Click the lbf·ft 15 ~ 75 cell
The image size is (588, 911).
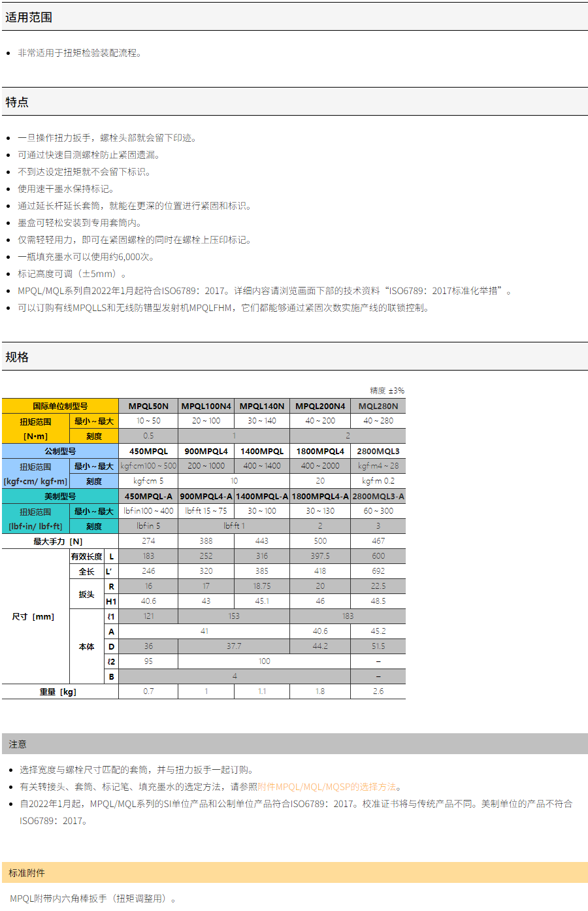(206, 511)
